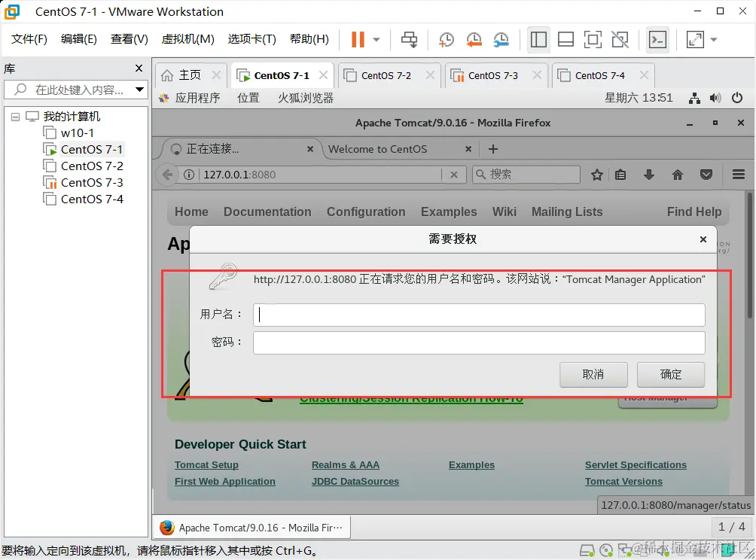Enter full screen mode icon
The image size is (756, 560).
click(593, 40)
